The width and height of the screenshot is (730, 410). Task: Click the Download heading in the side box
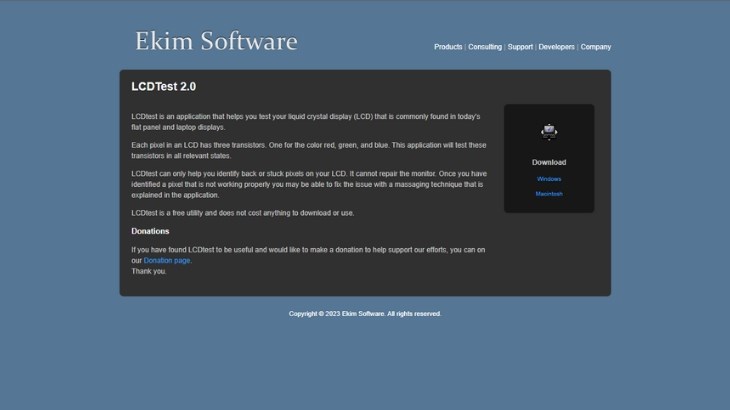click(x=549, y=162)
